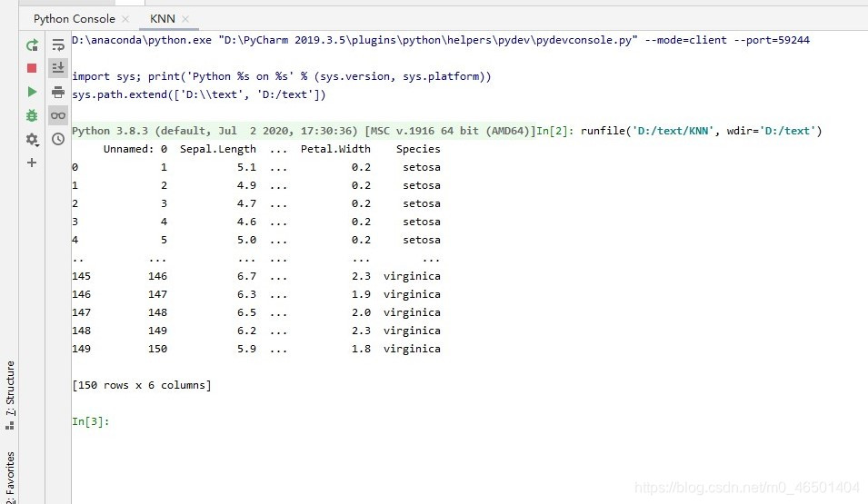Open the Structure tool window
The height and width of the screenshot is (504, 868).
(x=10, y=395)
